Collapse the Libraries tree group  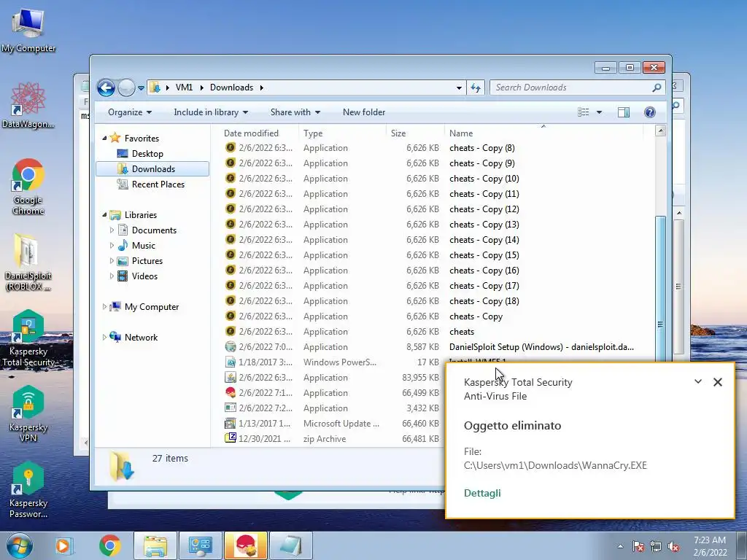click(x=104, y=215)
